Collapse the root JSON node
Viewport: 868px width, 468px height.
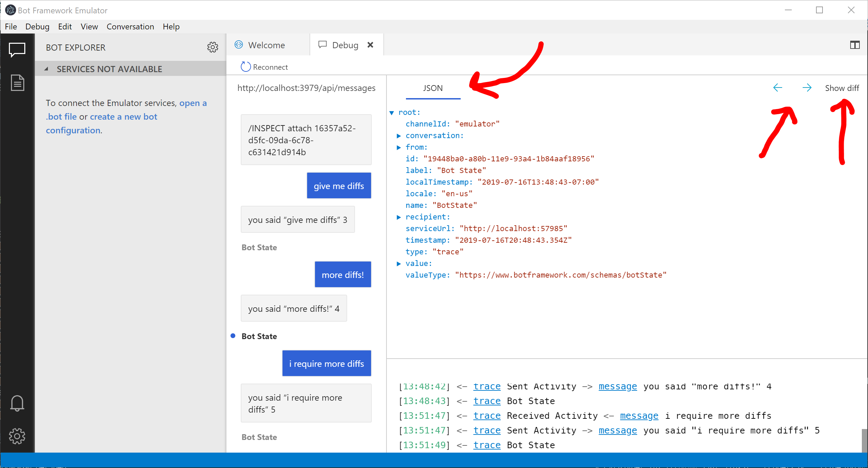(392, 112)
